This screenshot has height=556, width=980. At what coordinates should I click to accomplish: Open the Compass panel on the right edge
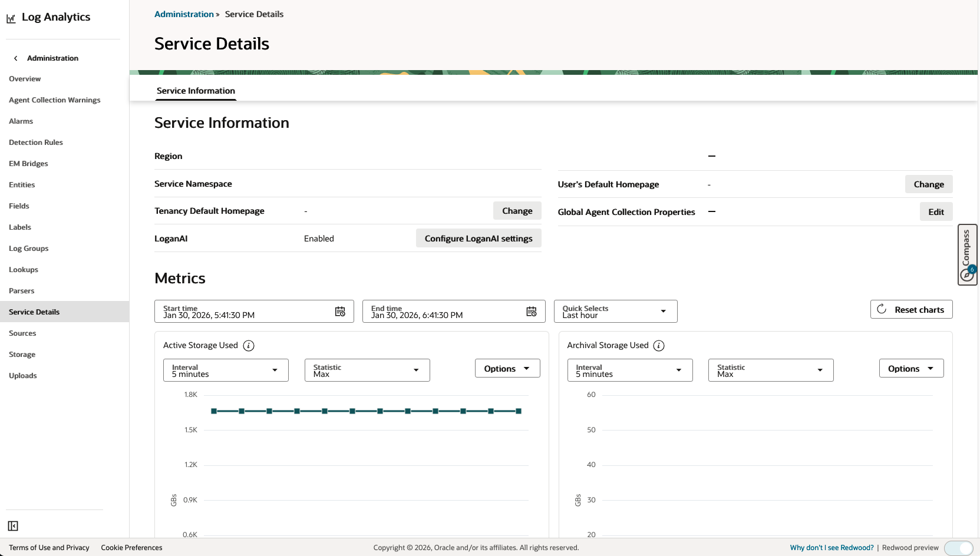pos(967,254)
